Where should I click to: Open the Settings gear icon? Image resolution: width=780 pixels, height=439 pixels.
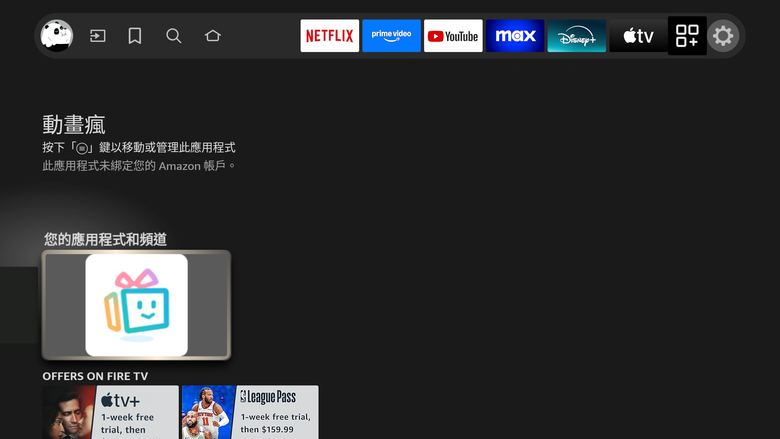[x=723, y=36]
